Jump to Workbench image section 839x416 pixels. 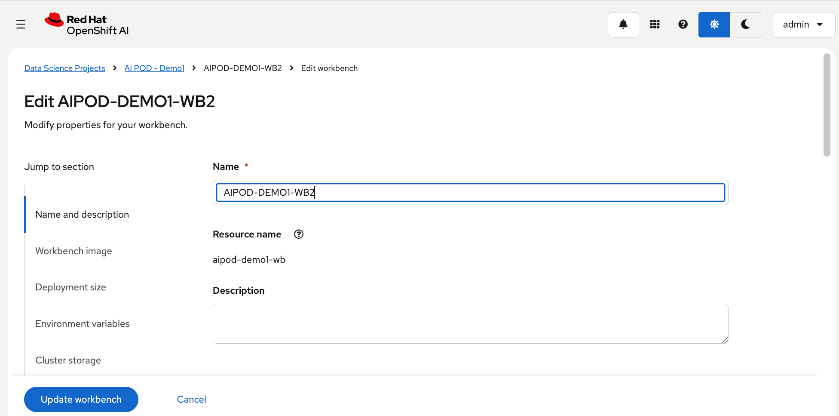click(x=74, y=251)
